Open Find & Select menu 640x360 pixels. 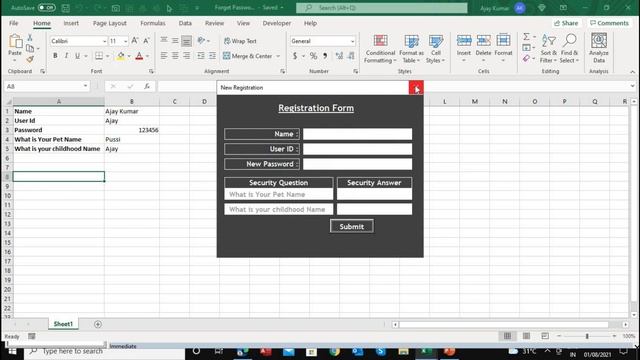click(x=569, y=49)
